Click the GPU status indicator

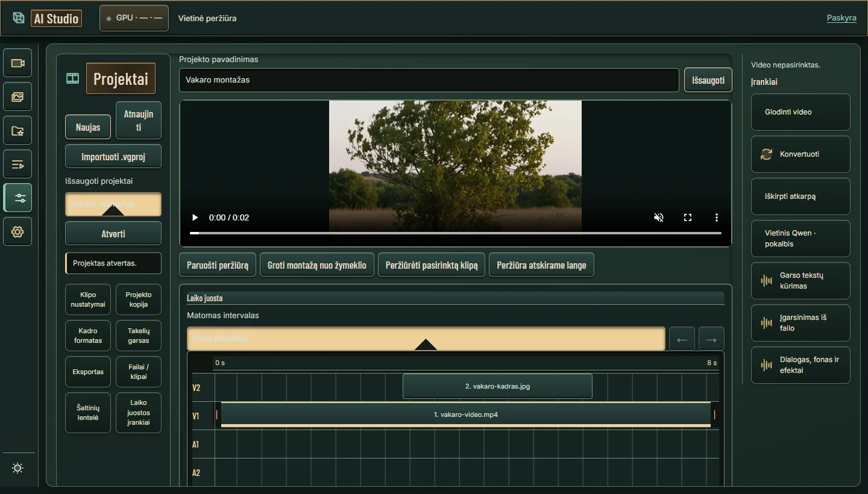coord(134,18)
